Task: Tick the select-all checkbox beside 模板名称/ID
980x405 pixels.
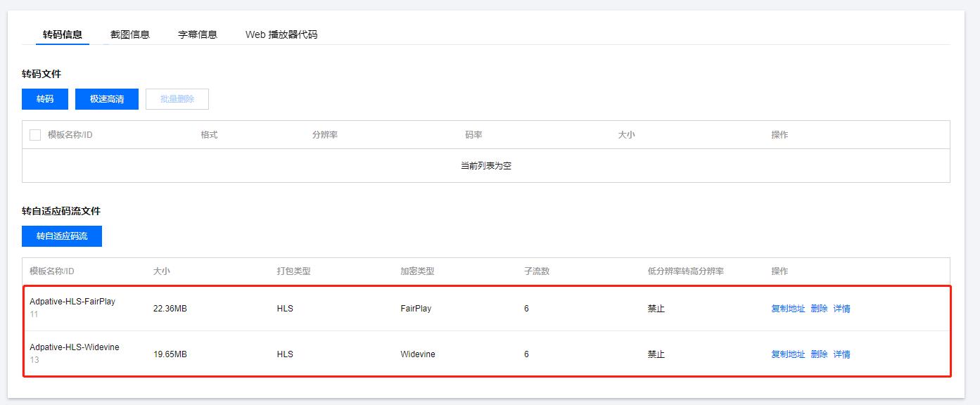Action: point(35,135)
